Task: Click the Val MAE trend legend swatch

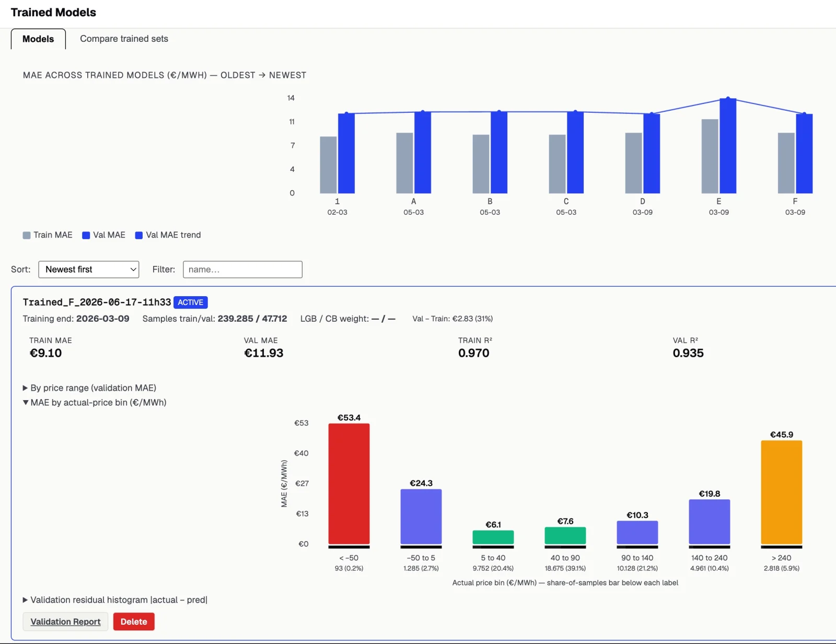Action: (x=139, y=236)
